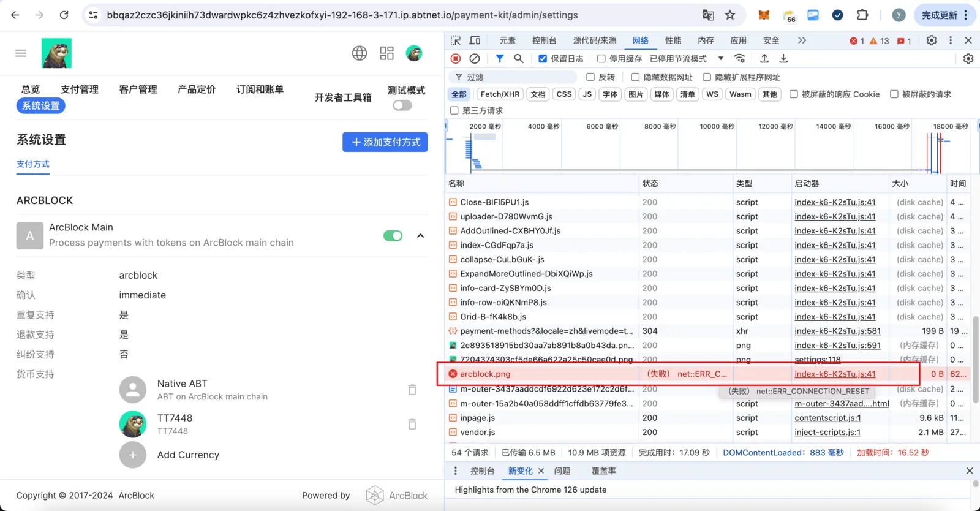Click the 添加支付方式 button
980x511 pixels.
[x=385, y=142]
